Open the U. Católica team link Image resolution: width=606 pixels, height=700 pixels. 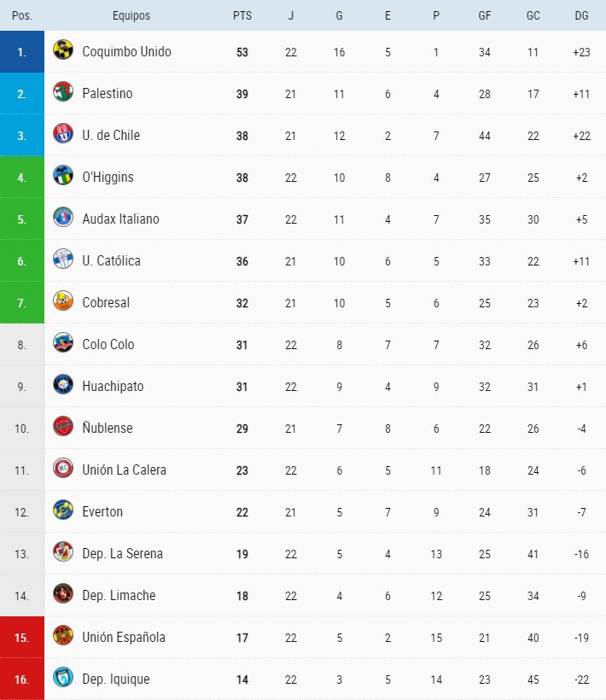111,260
